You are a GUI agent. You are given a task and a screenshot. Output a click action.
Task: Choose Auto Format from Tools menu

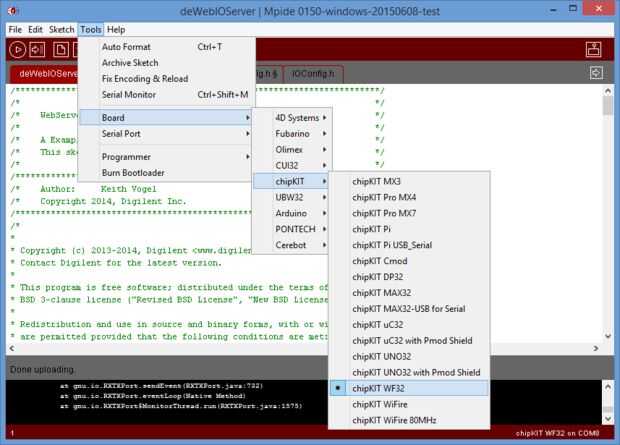pos(166,47)
